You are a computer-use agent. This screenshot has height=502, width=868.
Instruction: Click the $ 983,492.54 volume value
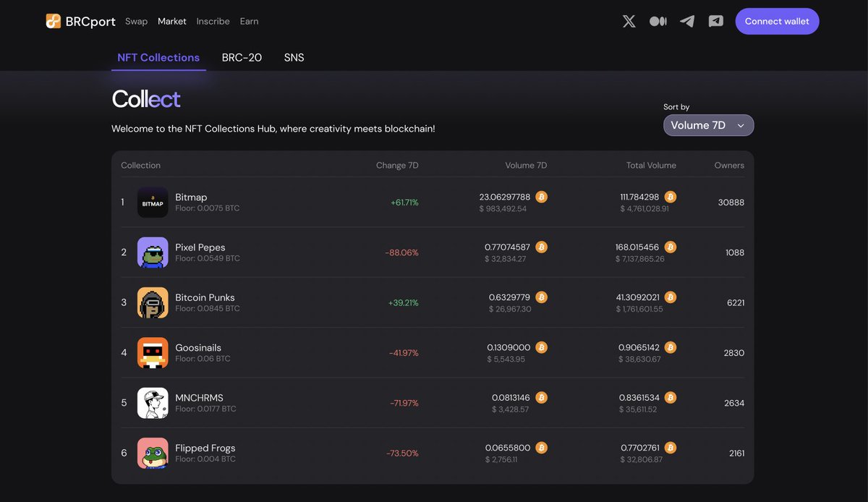(x=503, y=209)
